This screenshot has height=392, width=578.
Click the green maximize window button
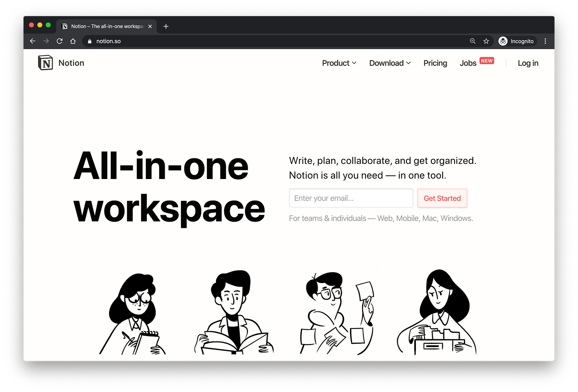(x=48, y=25)
